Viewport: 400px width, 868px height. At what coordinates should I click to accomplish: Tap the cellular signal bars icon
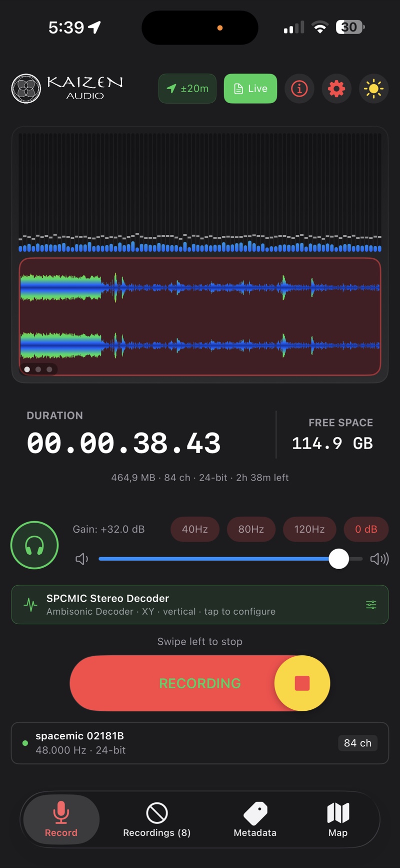coord(294,27)
